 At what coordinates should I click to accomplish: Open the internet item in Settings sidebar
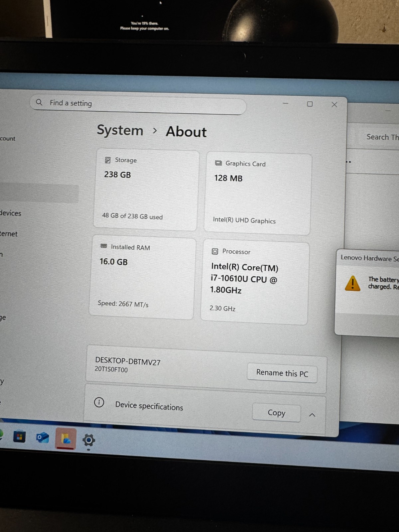[x=9, y=234]
